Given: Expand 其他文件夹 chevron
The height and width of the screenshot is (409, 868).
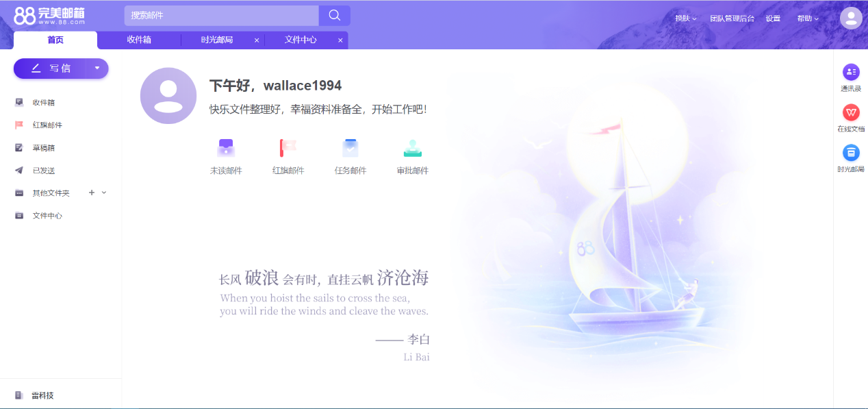Looking at the screenshot, I should click(104, 193).
